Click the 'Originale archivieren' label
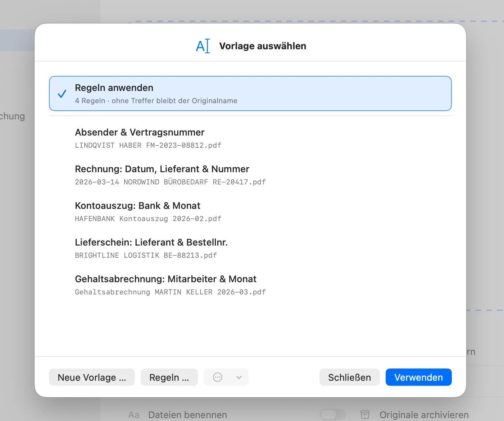 [424, 415]
